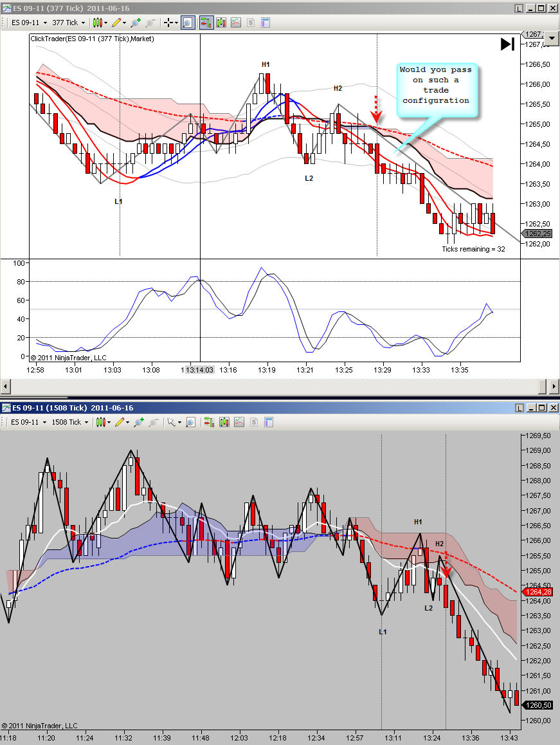Viewport: 560px width, 745px height.
Task: Click the 80 level label on the stochastic panel
Action: pyautogui.click(x=21, y=281)
